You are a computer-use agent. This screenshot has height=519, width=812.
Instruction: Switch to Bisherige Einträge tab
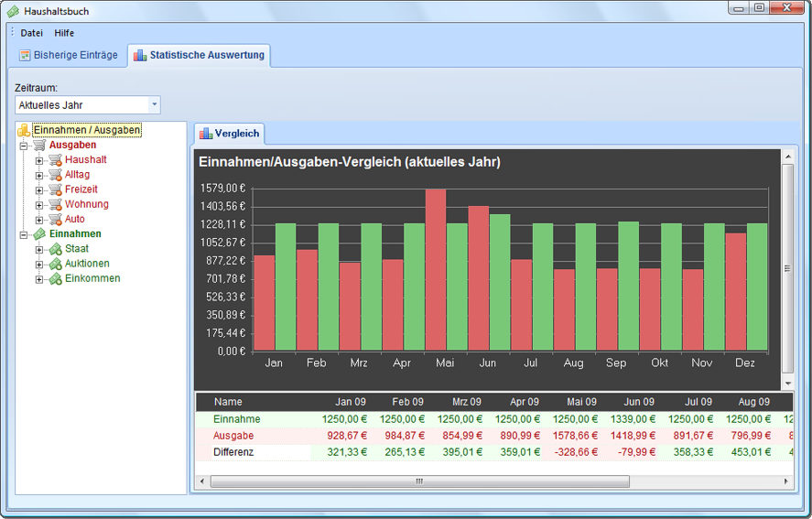click(69, 55)
